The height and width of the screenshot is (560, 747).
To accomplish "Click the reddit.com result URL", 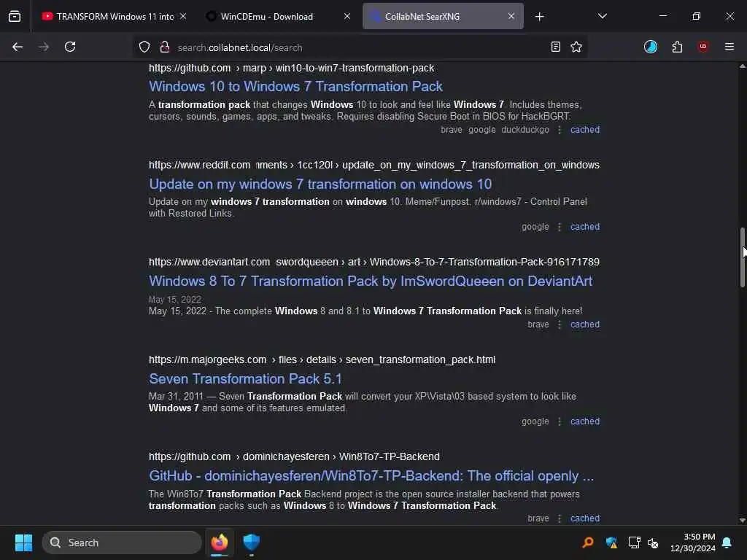I will coord(374,165).
